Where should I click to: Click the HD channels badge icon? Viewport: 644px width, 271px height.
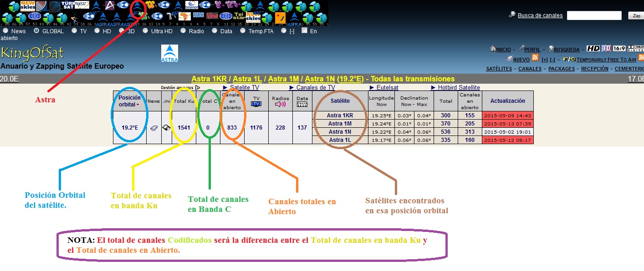click(x=593, y=48)
